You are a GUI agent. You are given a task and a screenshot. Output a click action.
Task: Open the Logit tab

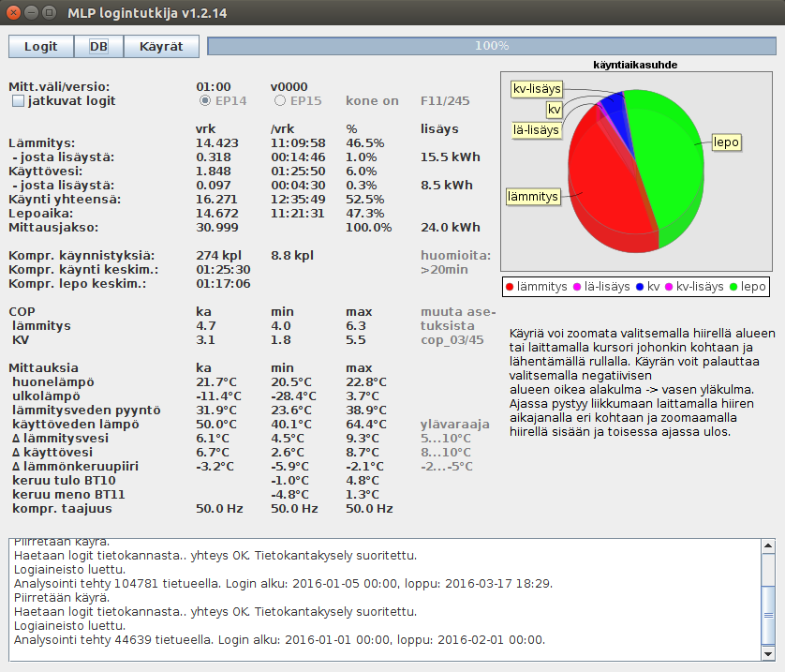pos(41,47)
